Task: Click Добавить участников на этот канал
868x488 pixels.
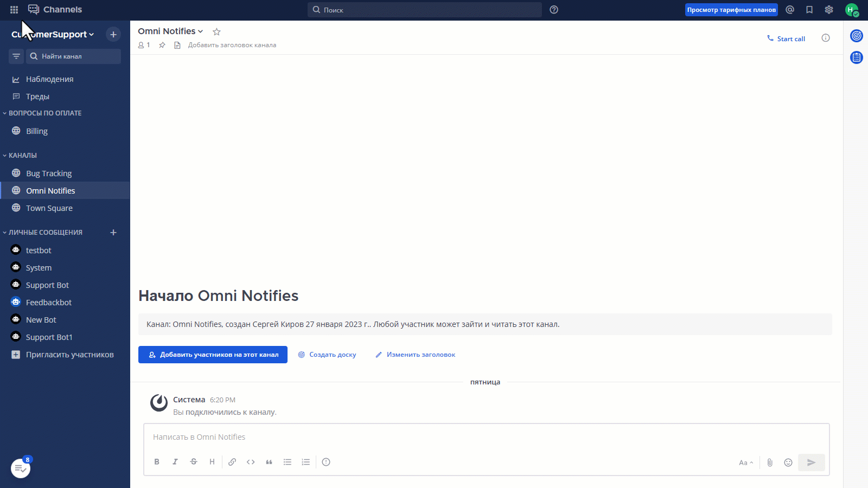Action: click(213, 355)
